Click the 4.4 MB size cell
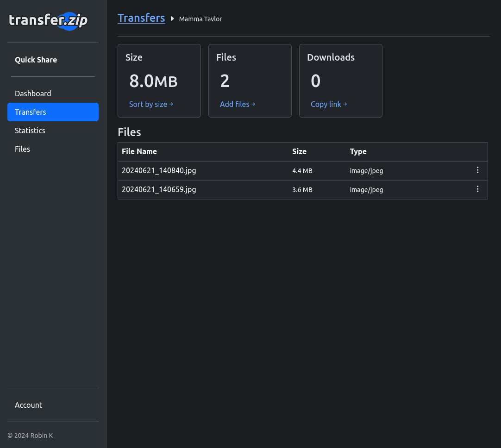This screenshot has width=501, height=448. tap(302, 171)
